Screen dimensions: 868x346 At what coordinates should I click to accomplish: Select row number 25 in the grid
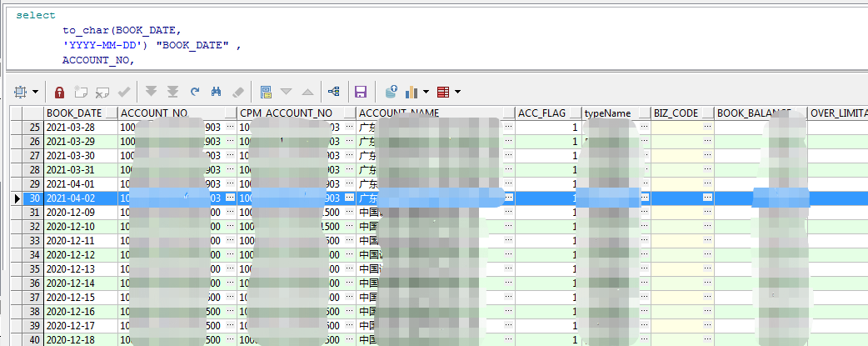[33, 128]
